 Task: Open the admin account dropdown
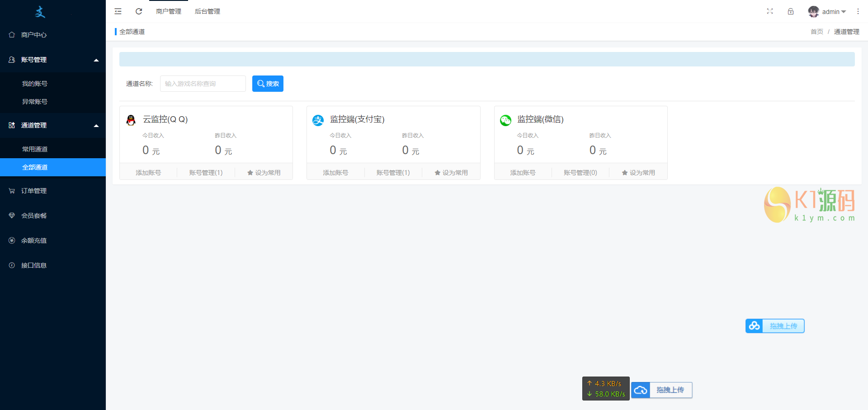pos(834,12)
